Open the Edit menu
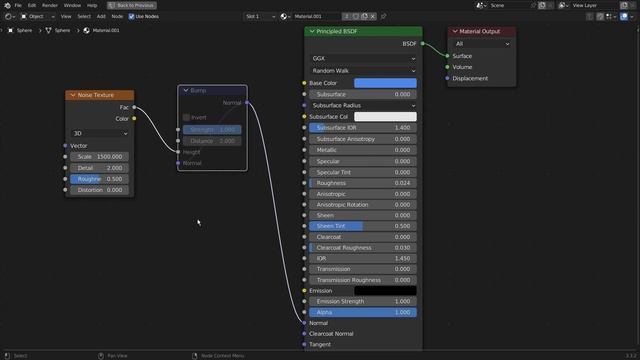Viewport: 640px width, 360px height. (31, 5)
